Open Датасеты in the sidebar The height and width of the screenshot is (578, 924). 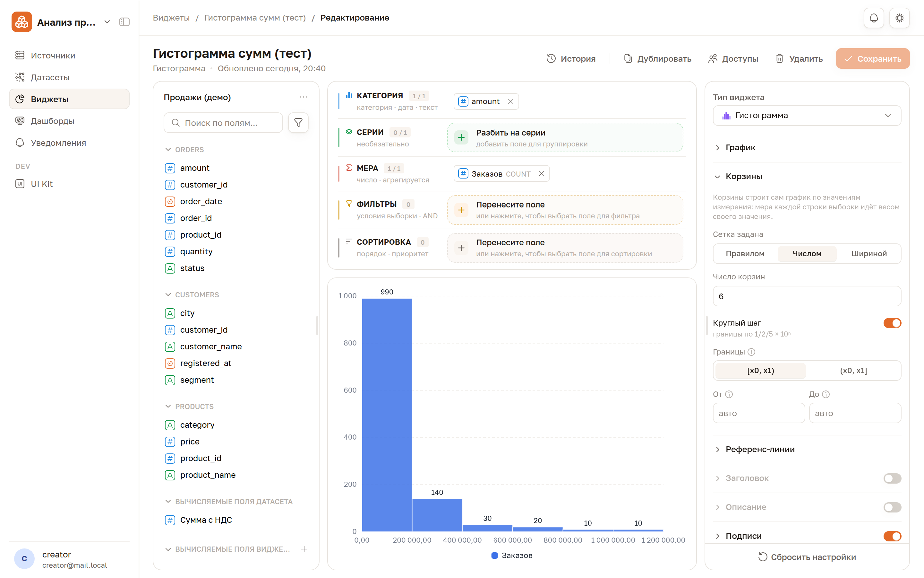pos(69,77)
